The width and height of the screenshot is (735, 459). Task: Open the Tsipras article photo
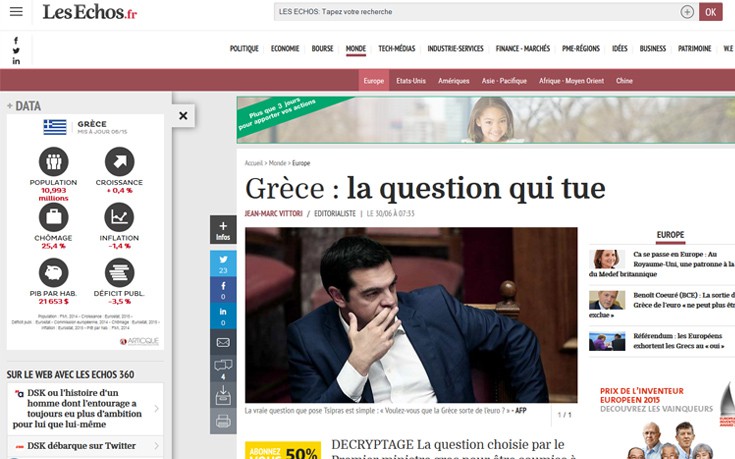[x=411, y=314]
